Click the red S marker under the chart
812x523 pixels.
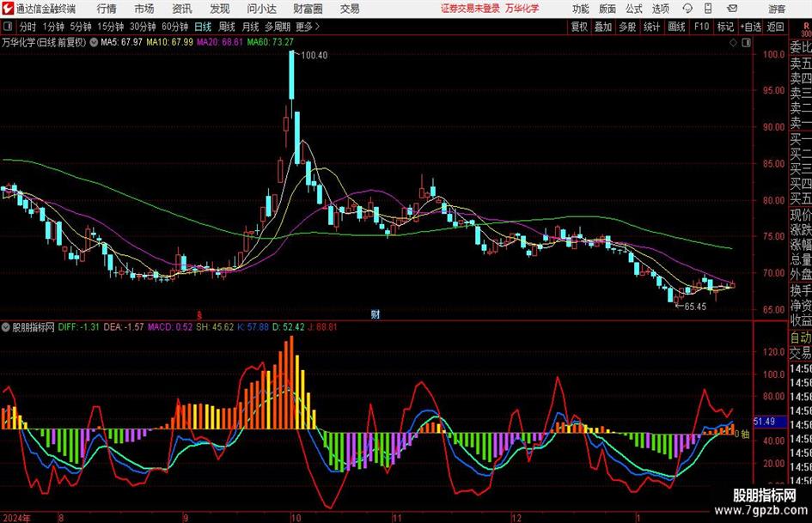click(x=198, y=314)
